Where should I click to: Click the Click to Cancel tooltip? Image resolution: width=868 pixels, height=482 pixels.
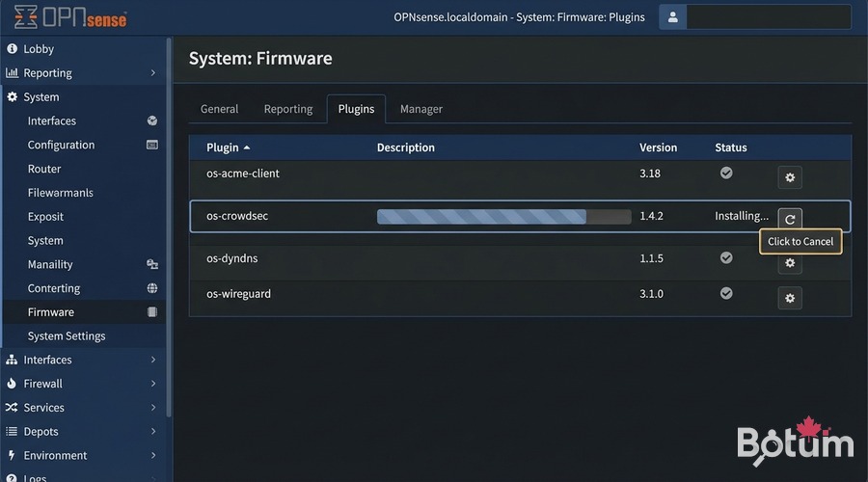800,241
